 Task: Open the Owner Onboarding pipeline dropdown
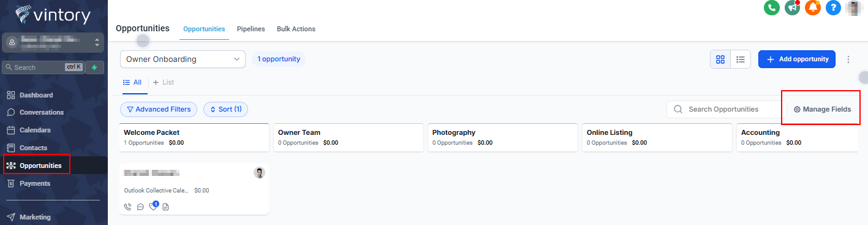tap(183, 59)
